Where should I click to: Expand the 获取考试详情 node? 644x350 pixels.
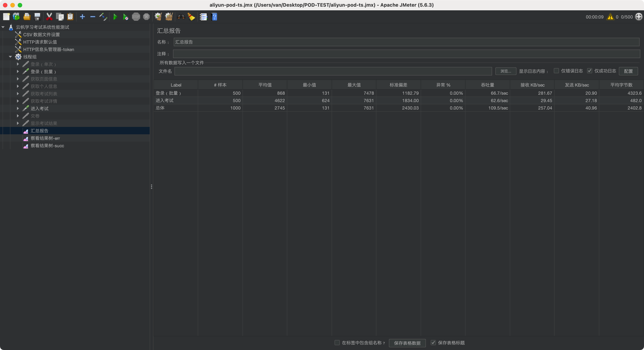(x=18, y=101)
